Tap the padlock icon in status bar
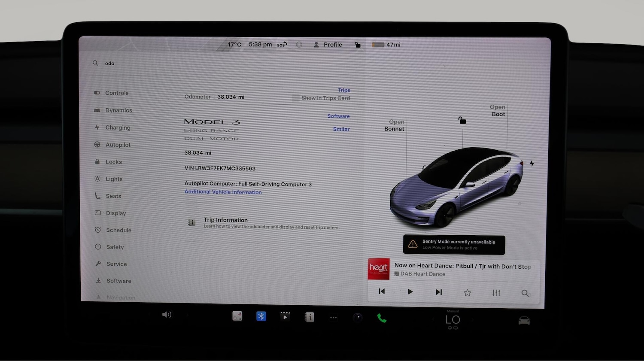 point(357,45)
